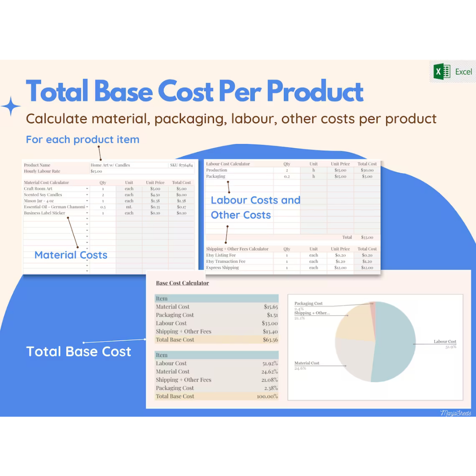
Task: Click the ManjaSheets watermark signature
Action: tap(455, 413)
